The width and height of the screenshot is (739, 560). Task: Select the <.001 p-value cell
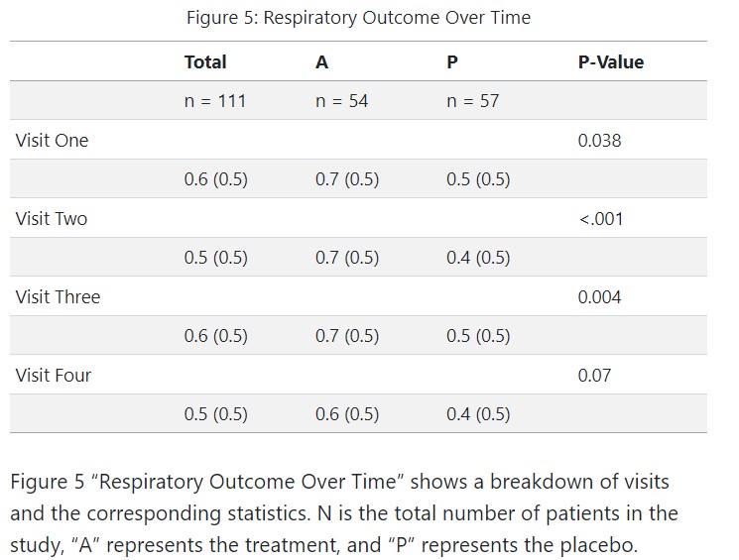tap(600, 219)
